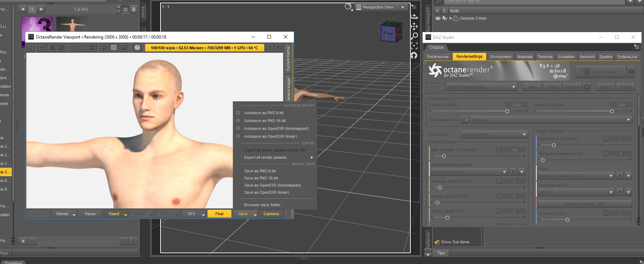Open the Default Rendersetting dropdown

tap(482, 87)
